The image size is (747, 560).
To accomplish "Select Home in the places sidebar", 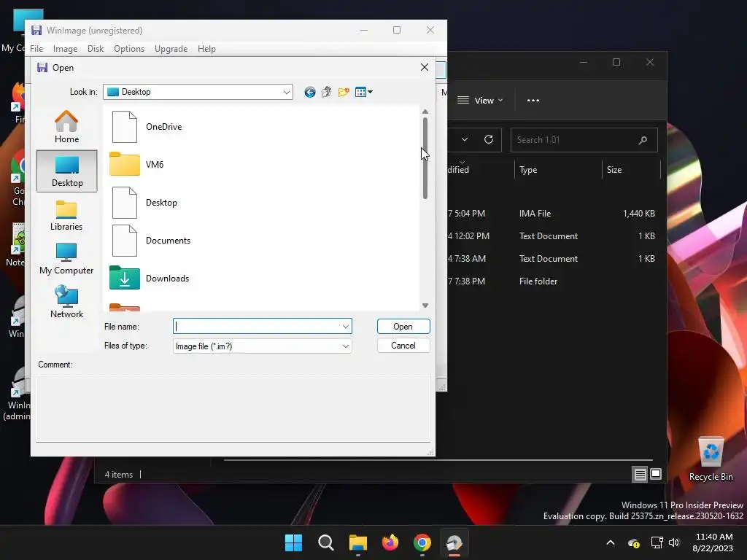I will [x=66, y=127].
